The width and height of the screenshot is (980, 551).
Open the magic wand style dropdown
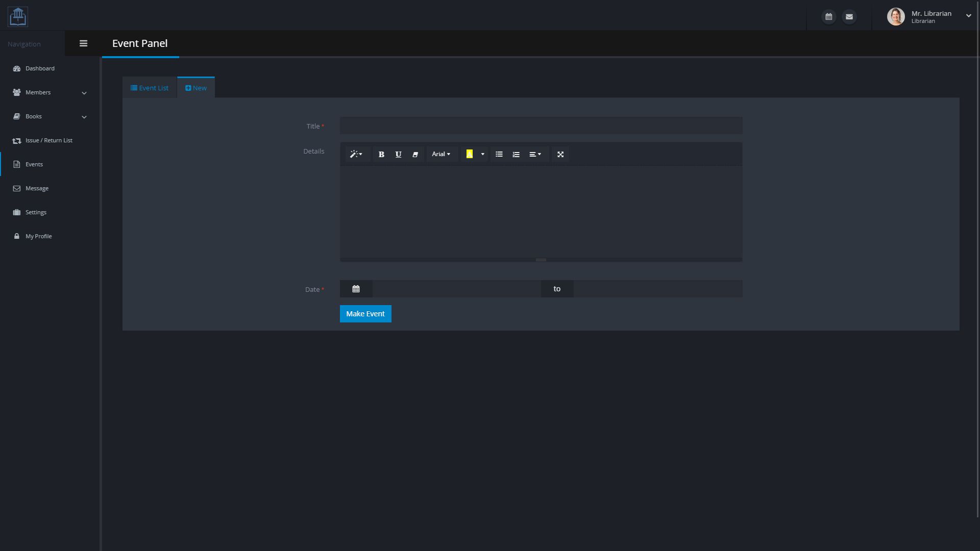coord(356,154)
